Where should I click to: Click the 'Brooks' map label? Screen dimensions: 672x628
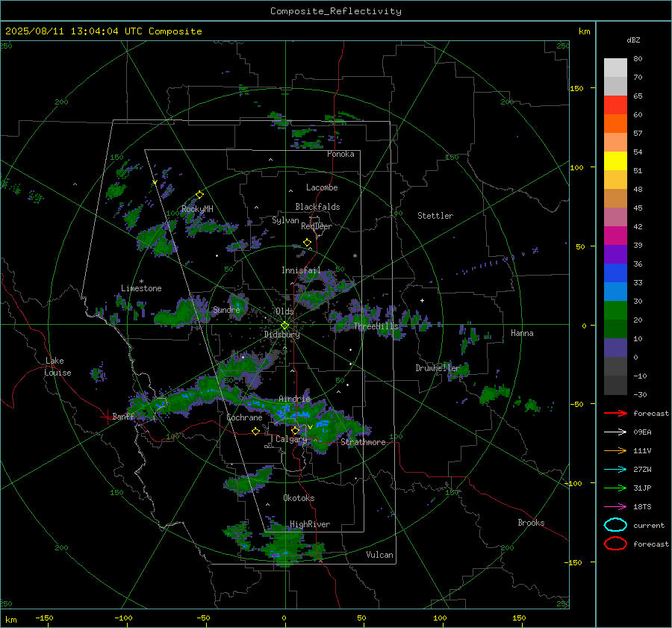pyautogui.click(x=531, y=523)
